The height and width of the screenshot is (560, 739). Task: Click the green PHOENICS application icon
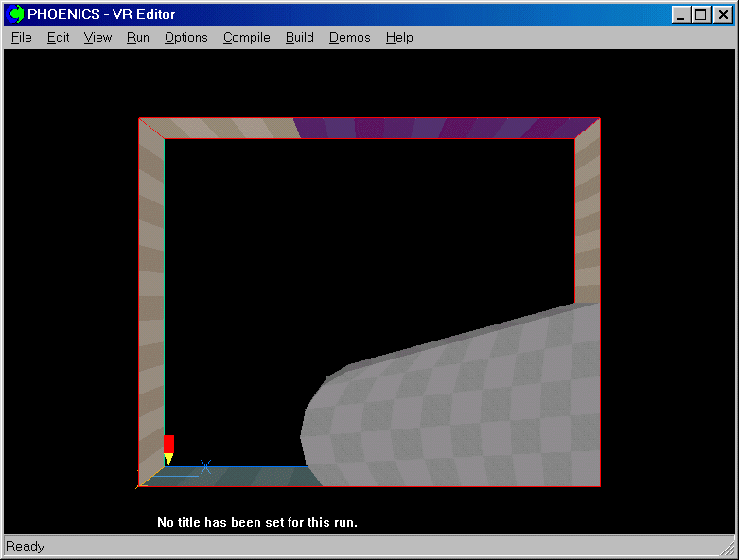point(16,14)
